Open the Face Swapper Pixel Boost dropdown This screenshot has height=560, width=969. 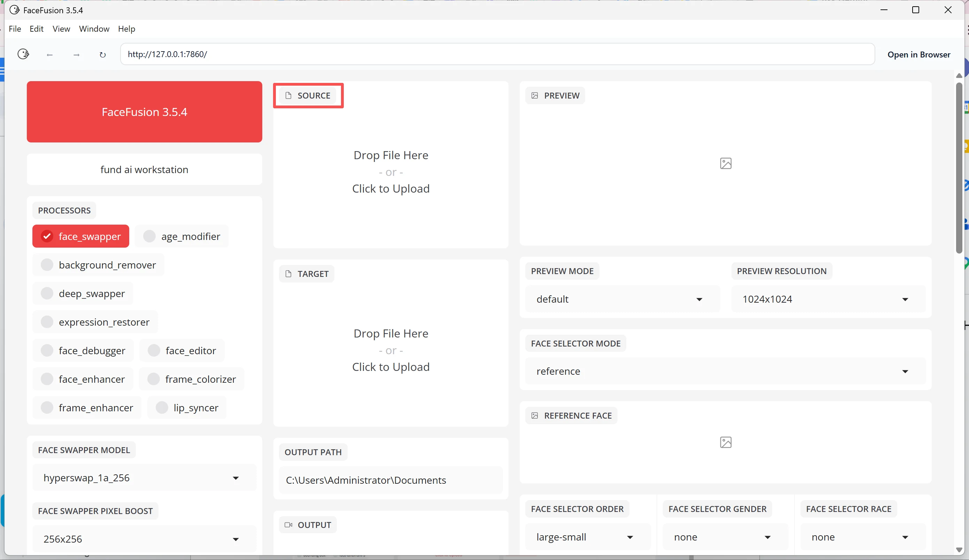pyautogui.click(x=144, y=539)
